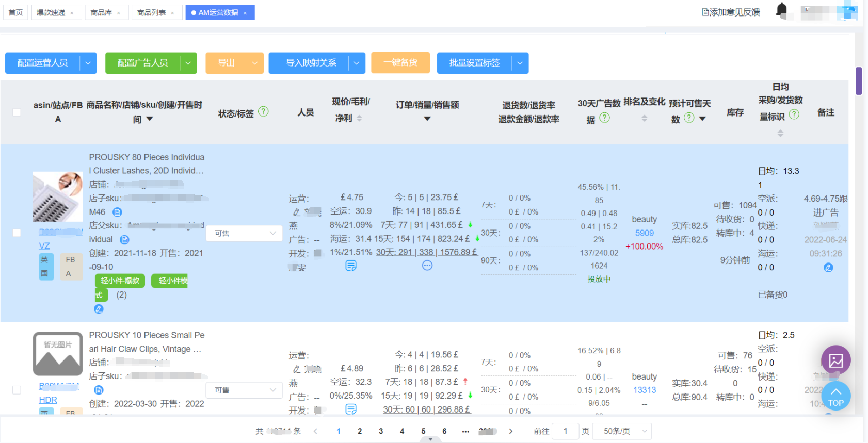Click edit icon in first row 备注 column
The image size is (868, 443).
pos(828,267)
